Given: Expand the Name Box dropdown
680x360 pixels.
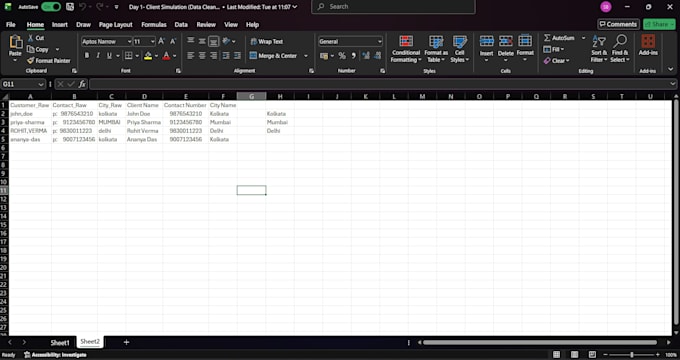Looking at the screenshot, I should pos(41,84).
